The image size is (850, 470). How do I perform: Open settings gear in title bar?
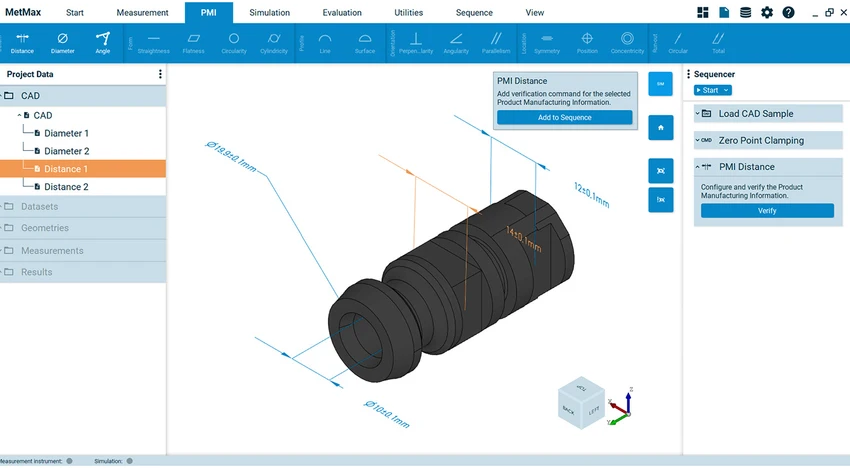click(767, 12)
